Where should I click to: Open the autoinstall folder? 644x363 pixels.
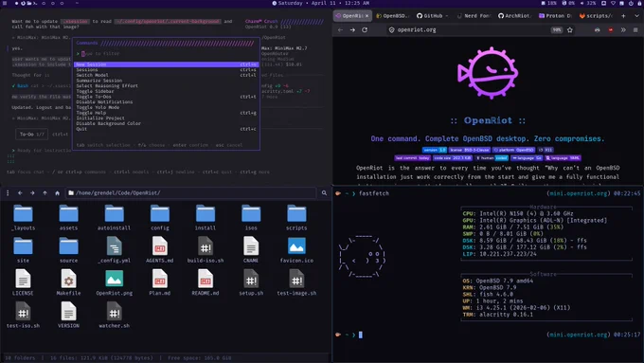115,218
